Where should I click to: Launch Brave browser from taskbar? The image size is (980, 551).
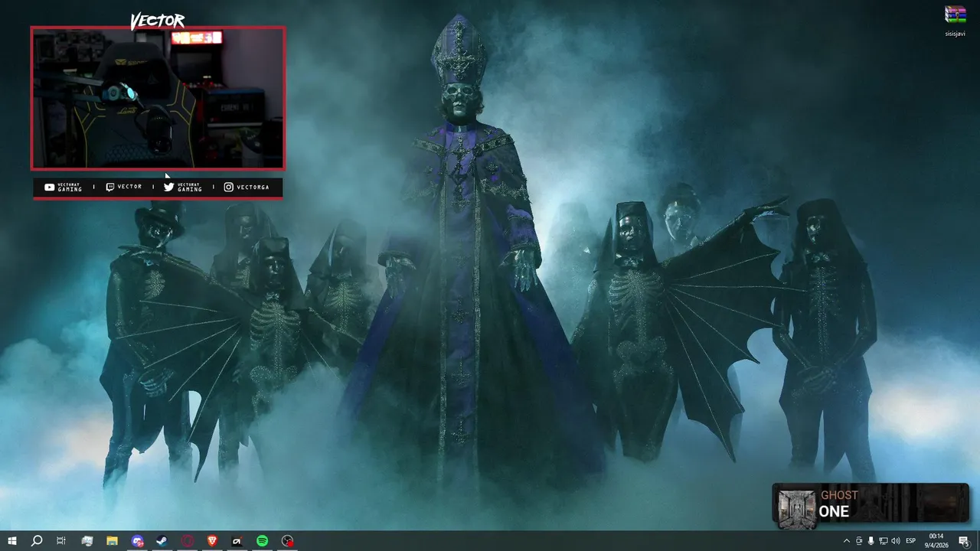(212, 541)
